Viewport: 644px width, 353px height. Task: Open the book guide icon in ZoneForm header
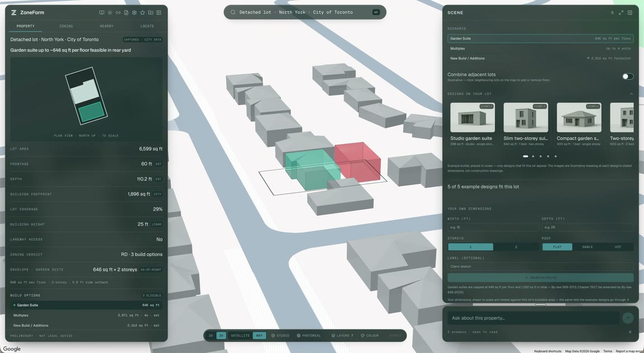point(101,13)
